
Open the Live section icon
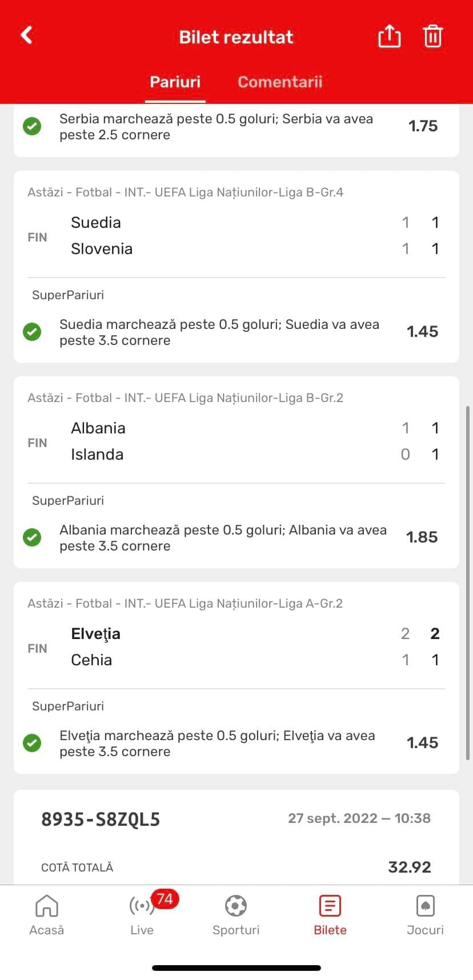pos(141,906)
